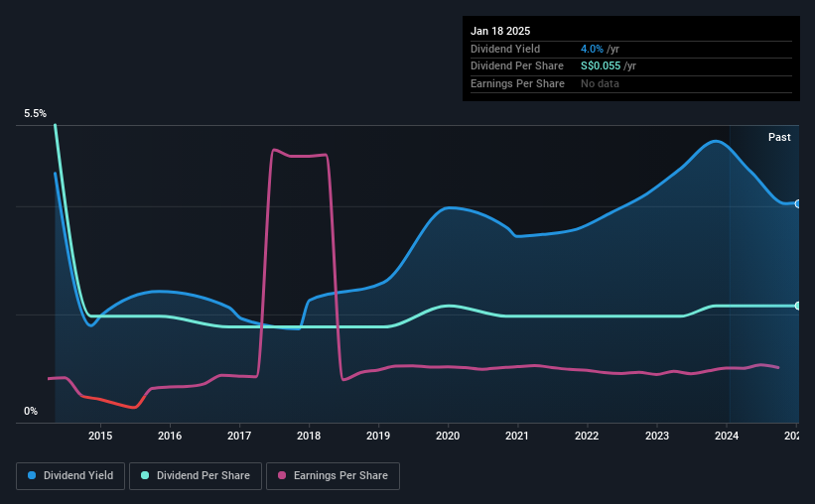
Task: Click the 2020 year label on the axis
Action: click(448, 436)
